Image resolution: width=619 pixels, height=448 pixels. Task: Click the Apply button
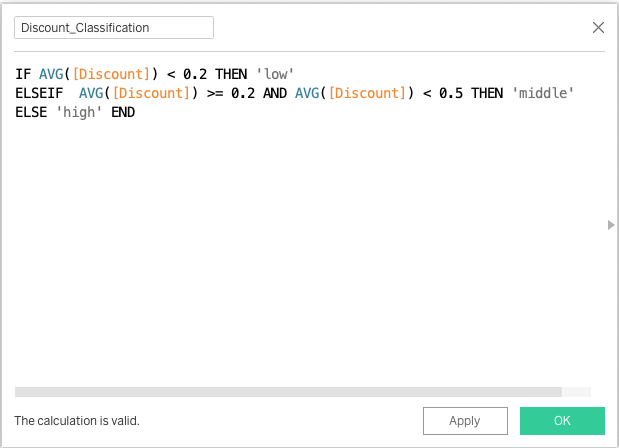465,421
